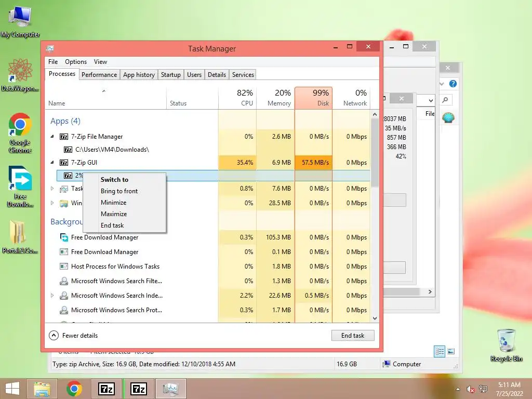Viewport: 532px width, 399px height.
Task: Open the View menu
Action: click(x=100, y=62)
